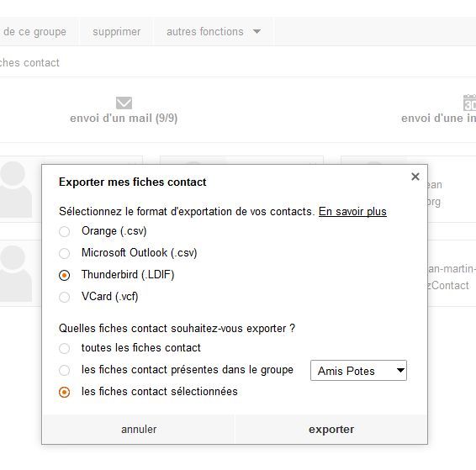Click annuler to cancel the export

point(139,430)
